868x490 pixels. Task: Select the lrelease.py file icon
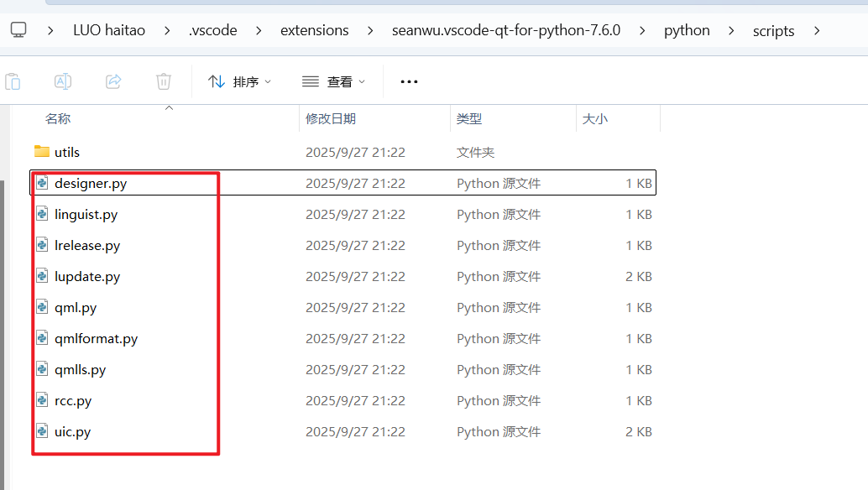pos(42,244)
